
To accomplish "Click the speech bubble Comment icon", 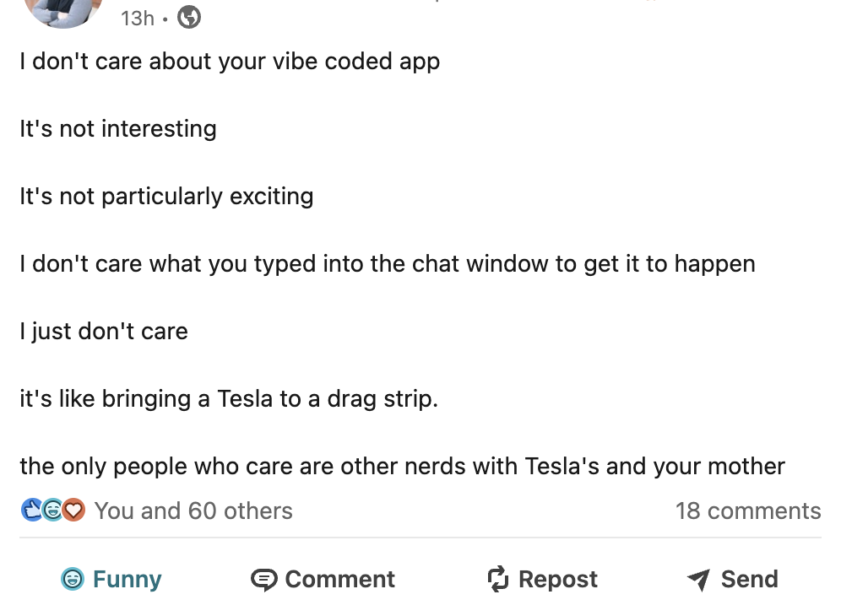I will pos(264,580).
